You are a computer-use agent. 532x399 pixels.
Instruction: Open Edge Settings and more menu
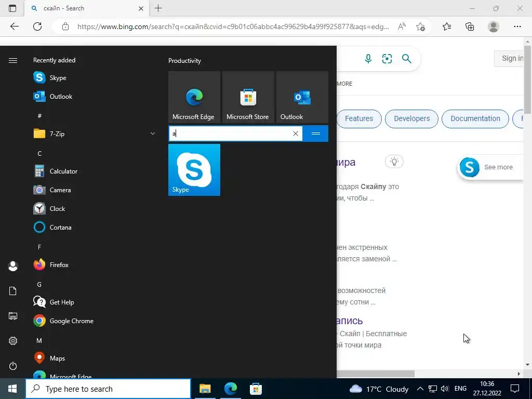pos(517,26)
